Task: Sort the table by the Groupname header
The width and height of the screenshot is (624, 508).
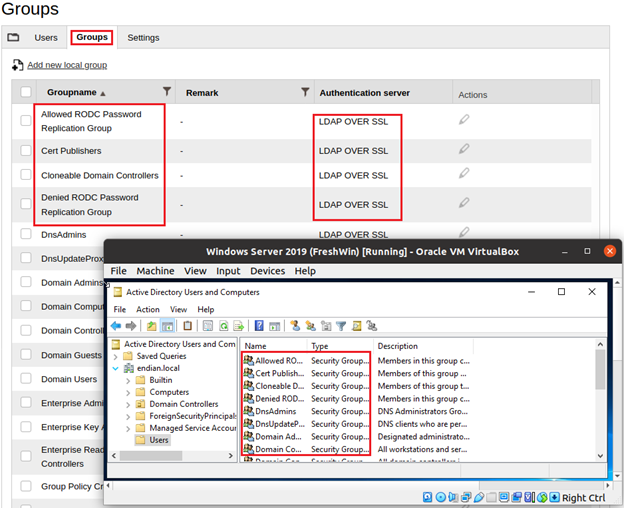Action: [x=72, y=92]
